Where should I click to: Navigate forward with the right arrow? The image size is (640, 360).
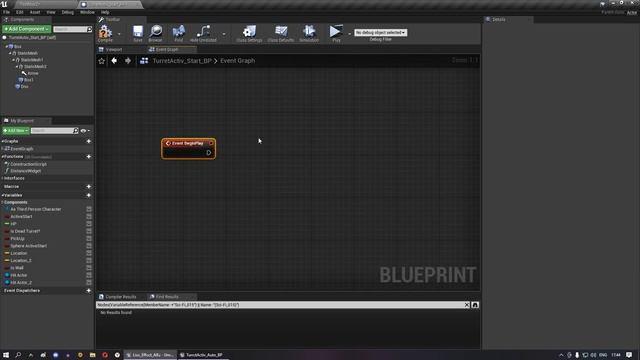click(128, 61)
